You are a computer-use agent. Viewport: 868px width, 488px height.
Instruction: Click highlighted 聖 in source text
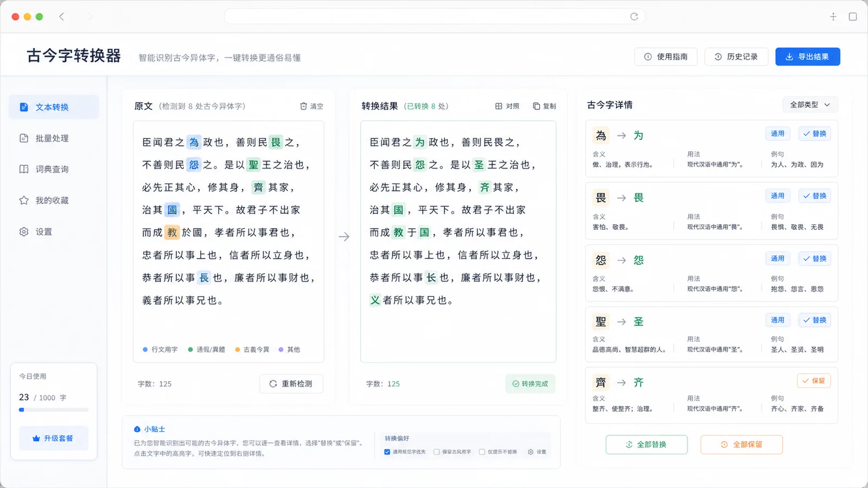[253, 165]
